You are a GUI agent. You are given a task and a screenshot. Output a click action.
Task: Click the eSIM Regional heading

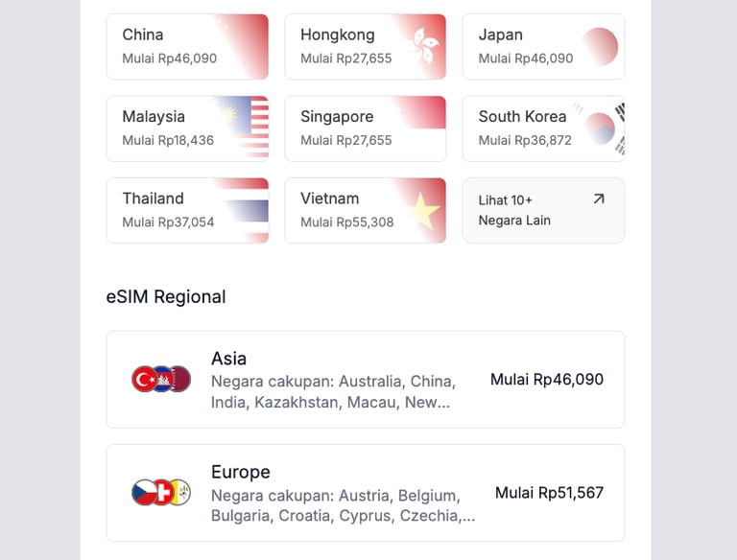(x=166, y=297)
